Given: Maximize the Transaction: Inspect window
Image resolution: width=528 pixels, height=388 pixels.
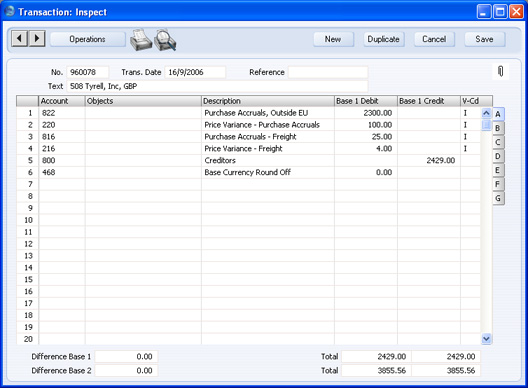Looking at the screenshot, I should tap(500, 12).
